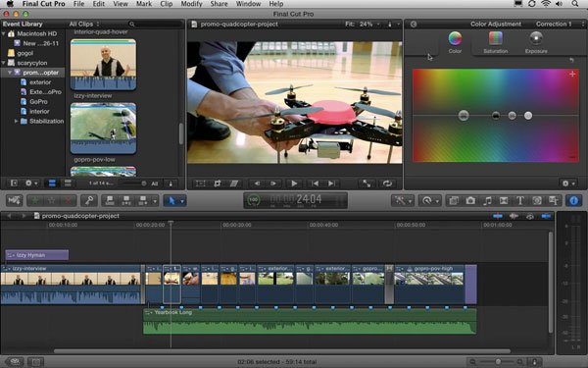The height and width of the screenshot is (368, 588).
Task: Open the enhancements magic wand menu
Action: click(403, 200)
